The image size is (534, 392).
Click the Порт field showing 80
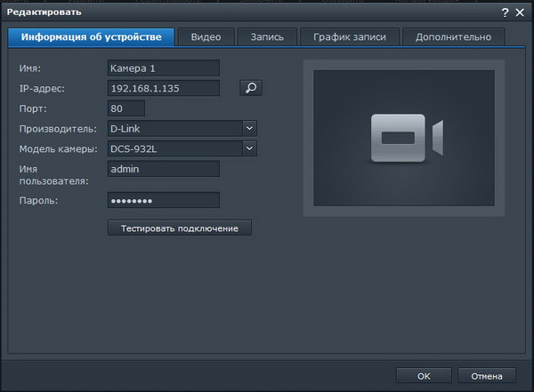pos(125,108)
